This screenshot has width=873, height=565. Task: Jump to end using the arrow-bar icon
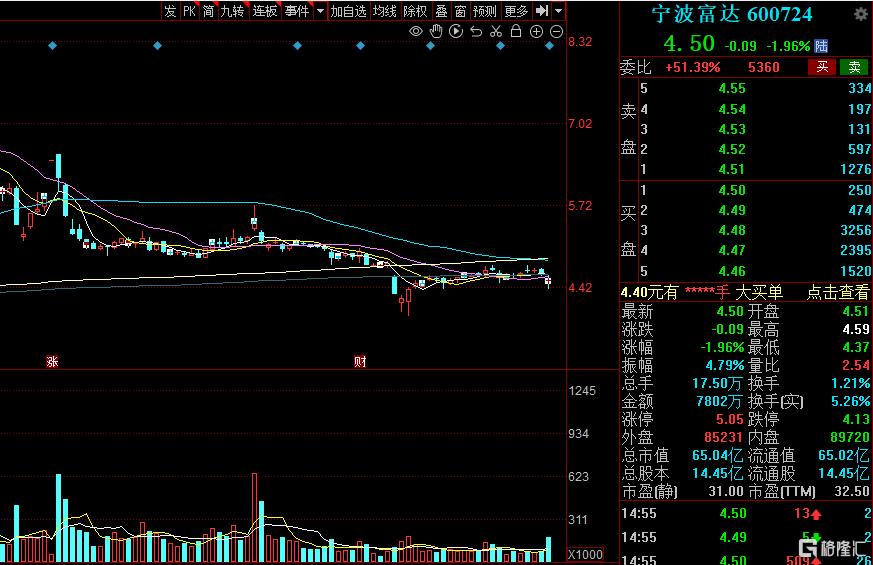(541, 11)
